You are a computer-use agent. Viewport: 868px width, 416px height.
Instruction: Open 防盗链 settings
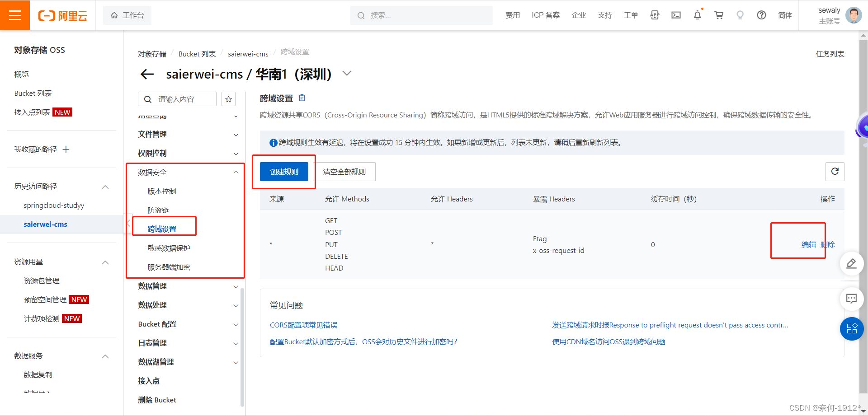click(158, 210)
